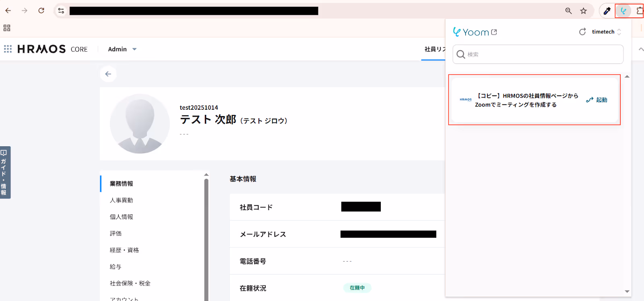Click the 基本情報 heading
Viewport: 644px width, 301px height.
(x=243, y=179)
